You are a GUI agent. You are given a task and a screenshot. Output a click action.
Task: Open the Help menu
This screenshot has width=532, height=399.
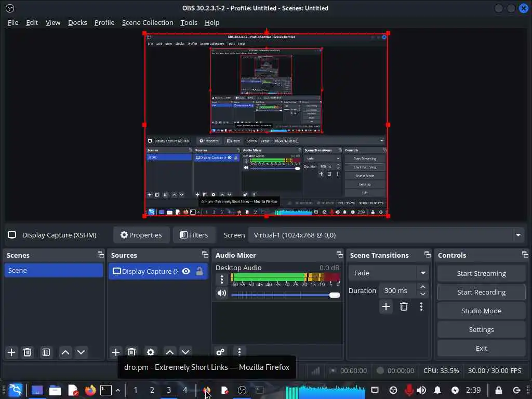[x=212, y=22]
